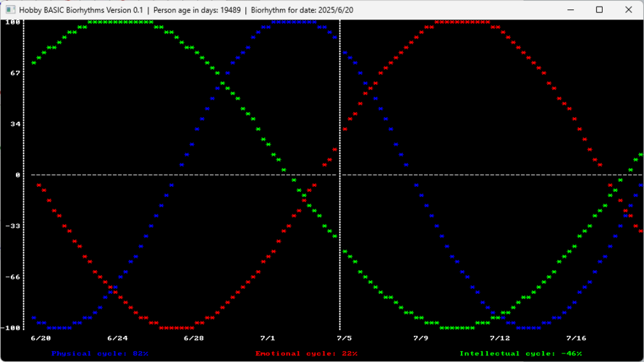Click the 67 value on y-axis

click(15, 73)
